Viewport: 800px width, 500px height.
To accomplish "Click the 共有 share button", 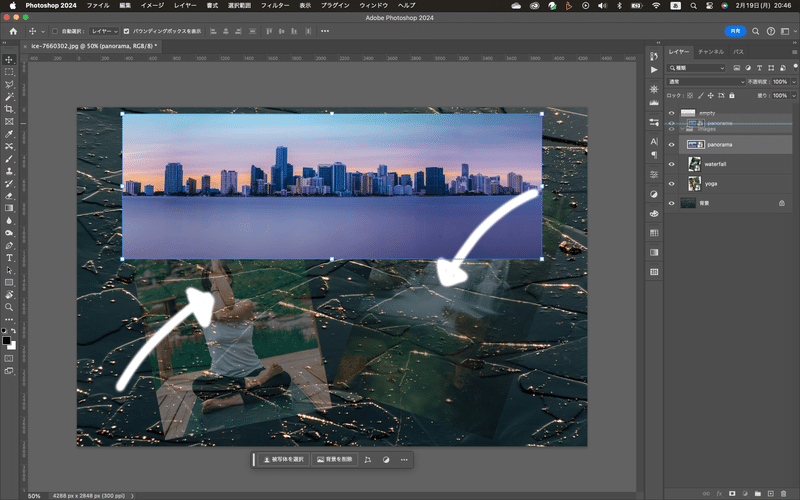I will click(x=735, y=31).
